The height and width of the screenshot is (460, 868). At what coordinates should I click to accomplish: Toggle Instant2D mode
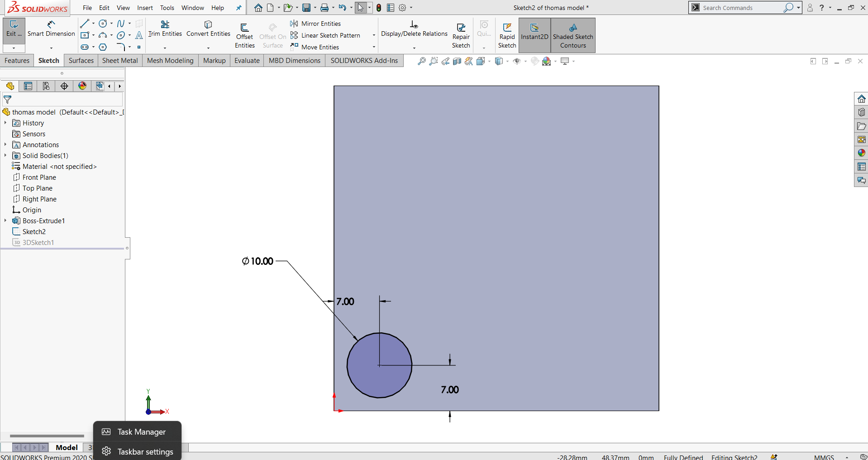click(534, 35)
